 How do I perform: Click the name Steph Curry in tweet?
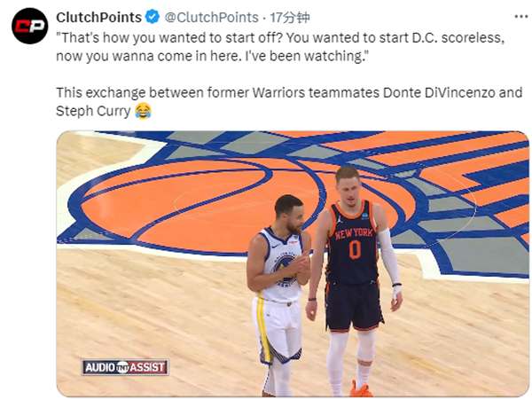[93, 111]
